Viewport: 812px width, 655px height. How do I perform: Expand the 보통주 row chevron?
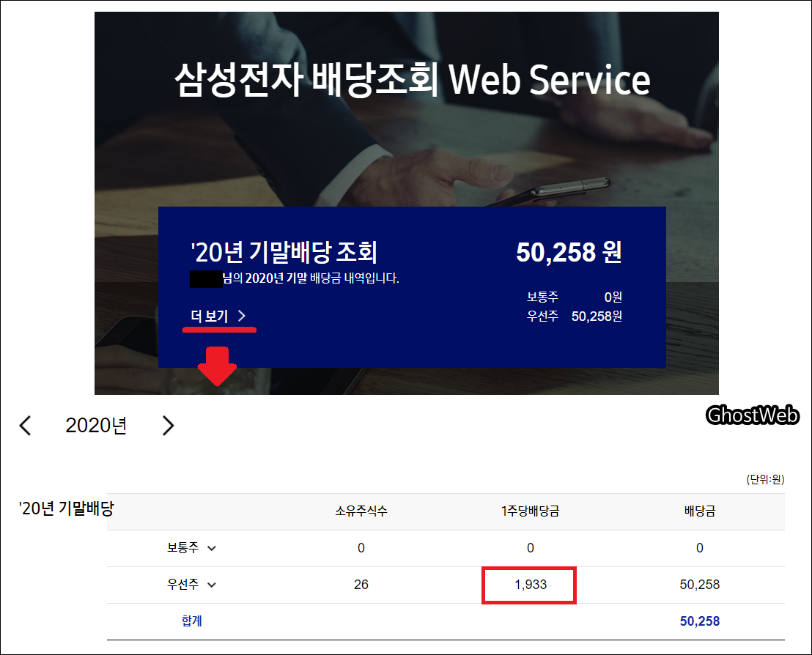tap(211, 548)
